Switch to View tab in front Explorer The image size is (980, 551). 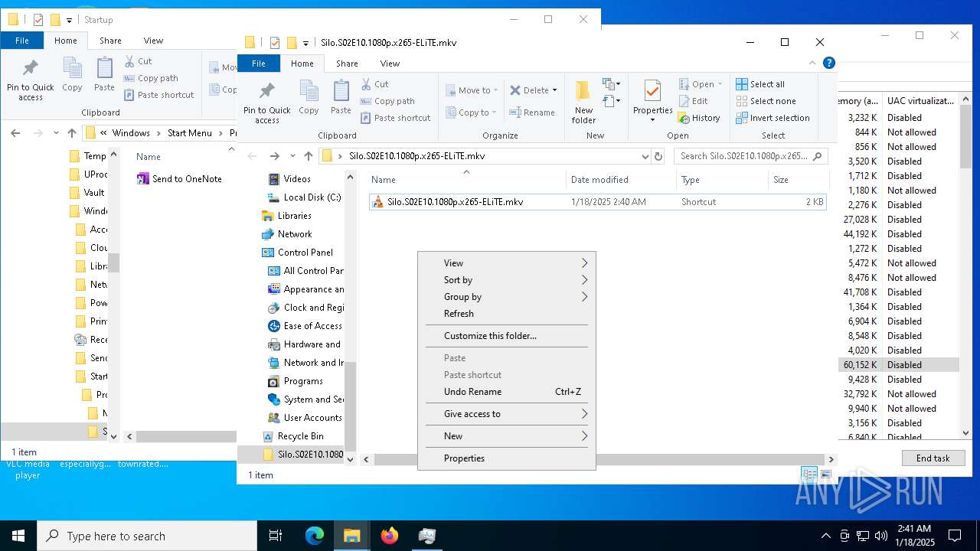(390, 64)
